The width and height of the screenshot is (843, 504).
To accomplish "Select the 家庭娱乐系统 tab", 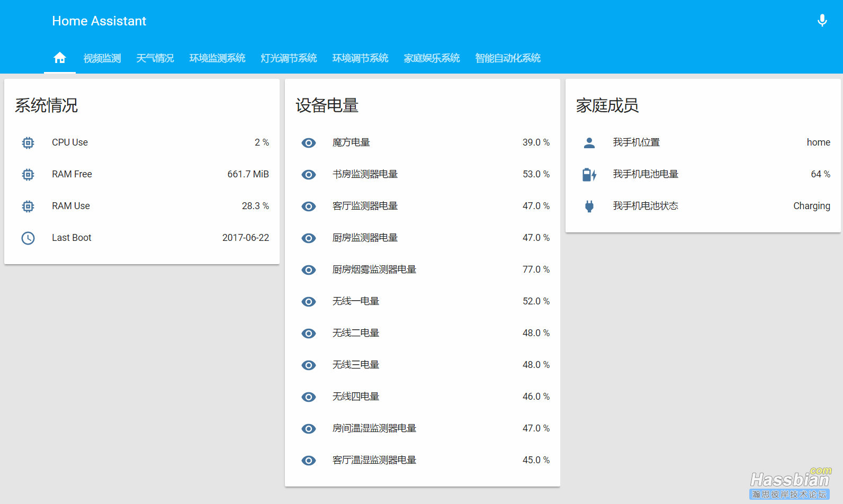I will pyautogui.click(x=432, y=58).
